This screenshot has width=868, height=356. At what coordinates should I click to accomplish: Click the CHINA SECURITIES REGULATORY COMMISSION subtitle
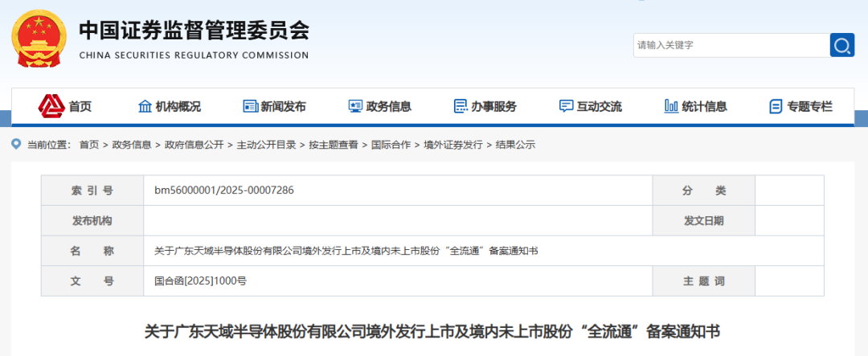(x=194, y=55)
